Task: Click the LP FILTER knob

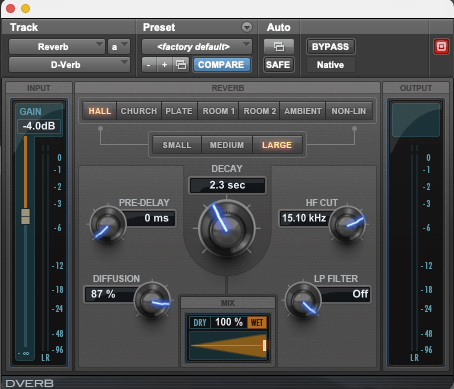Action: click(303, 299)
